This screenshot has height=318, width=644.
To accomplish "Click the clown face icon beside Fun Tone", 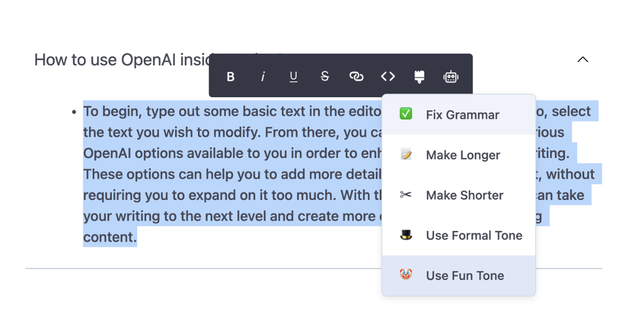I will (x=406, y=274).
